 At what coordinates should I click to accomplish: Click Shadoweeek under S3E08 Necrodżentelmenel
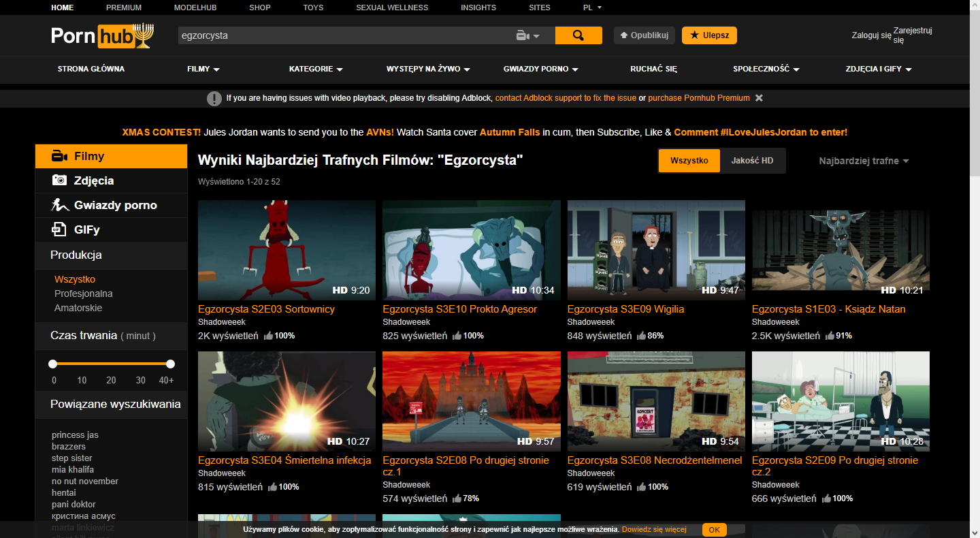591,473
